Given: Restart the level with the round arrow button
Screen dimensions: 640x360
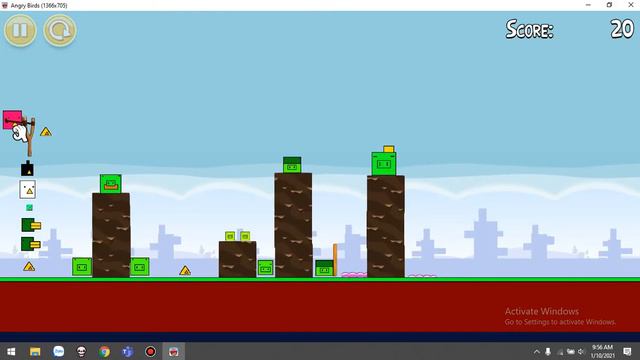Looking at the screenshot, I should point(60,30).
